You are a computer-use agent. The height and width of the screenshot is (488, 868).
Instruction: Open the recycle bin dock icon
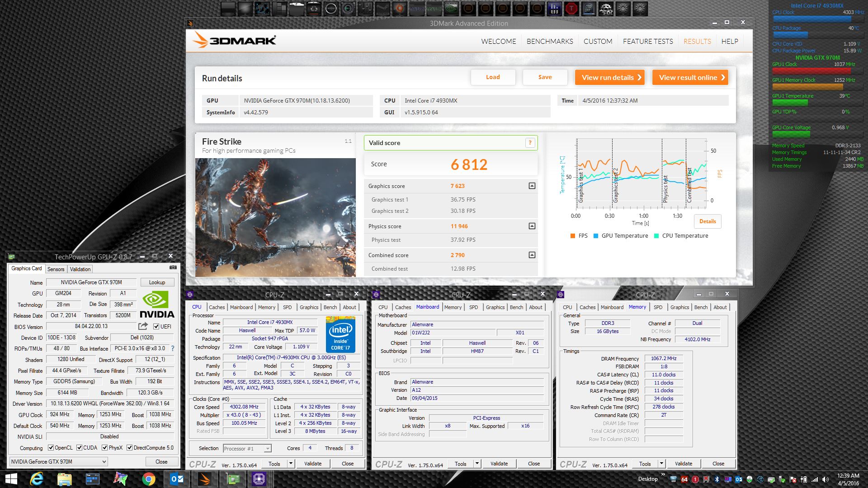pyautogui.click(x=314, y=8)
